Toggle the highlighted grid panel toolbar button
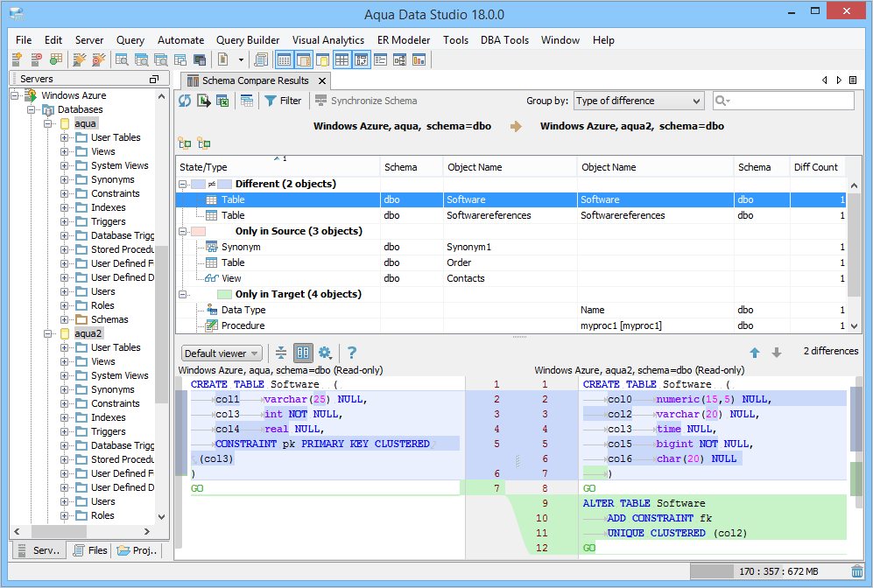The image size is (873, 588). pyautogui.click(x=341, y=59)
